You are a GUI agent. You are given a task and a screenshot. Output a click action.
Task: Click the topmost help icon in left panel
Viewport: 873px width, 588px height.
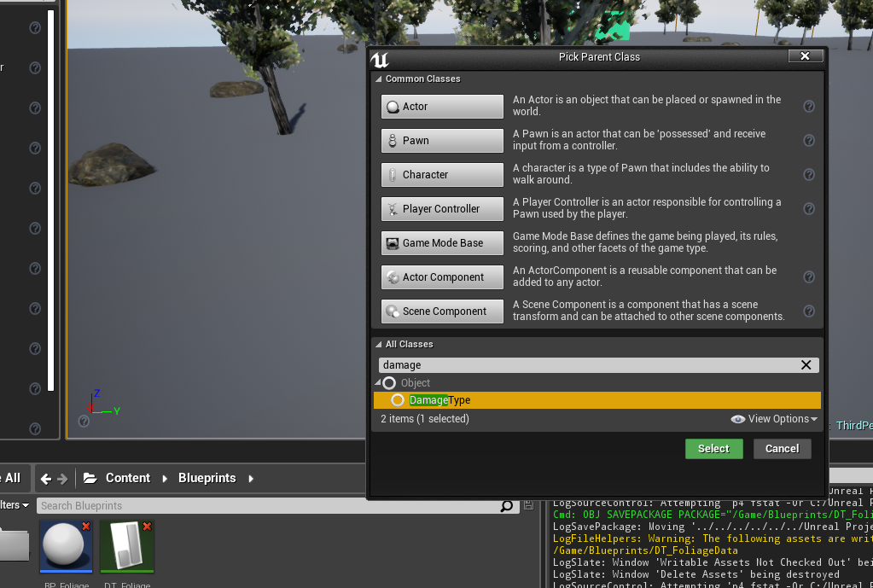[x=35, y=28]
